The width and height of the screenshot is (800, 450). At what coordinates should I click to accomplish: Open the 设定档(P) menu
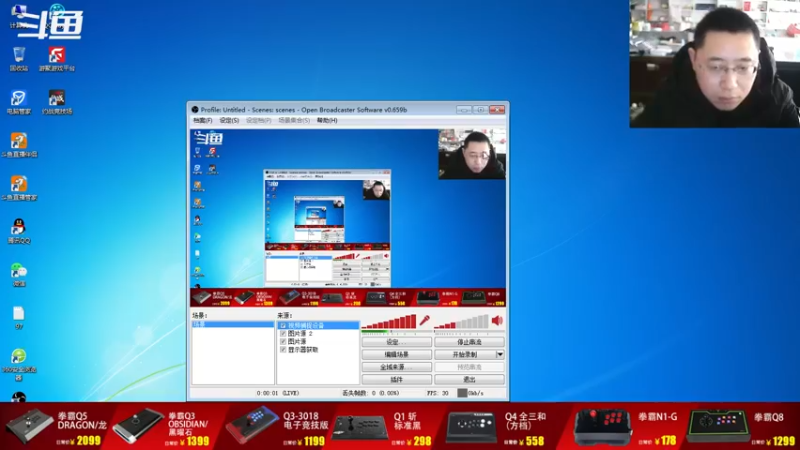pyautogui.click(x=259, y=120)
